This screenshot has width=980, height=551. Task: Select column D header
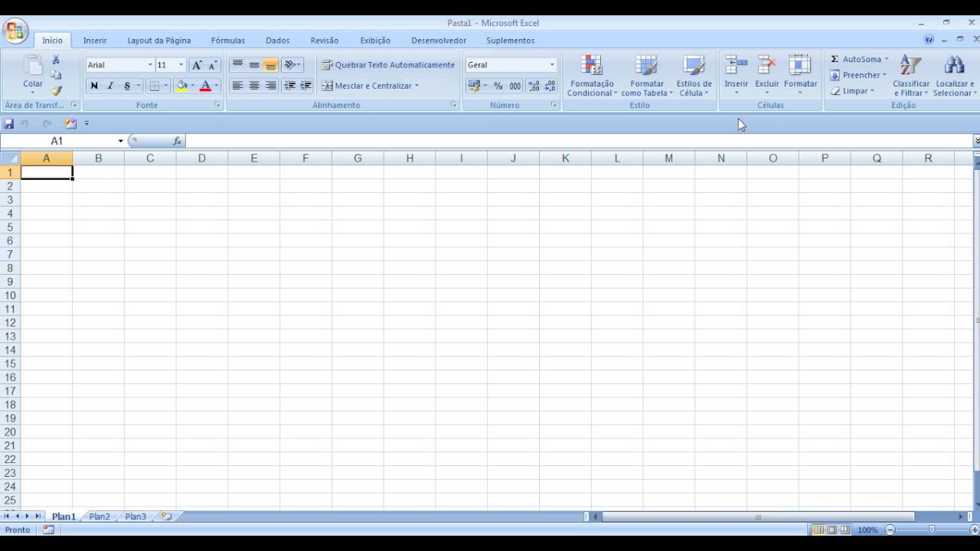[x=202, y=158]
